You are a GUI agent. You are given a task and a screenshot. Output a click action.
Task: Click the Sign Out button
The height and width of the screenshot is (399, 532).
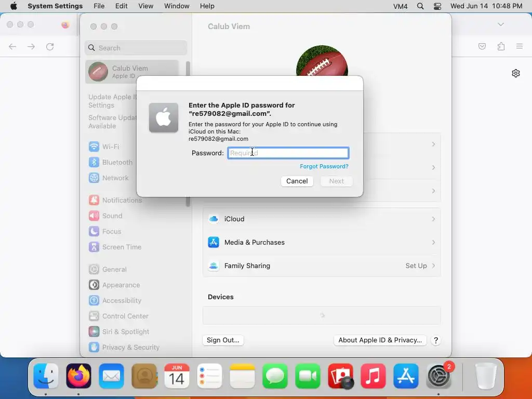point(223,340)
